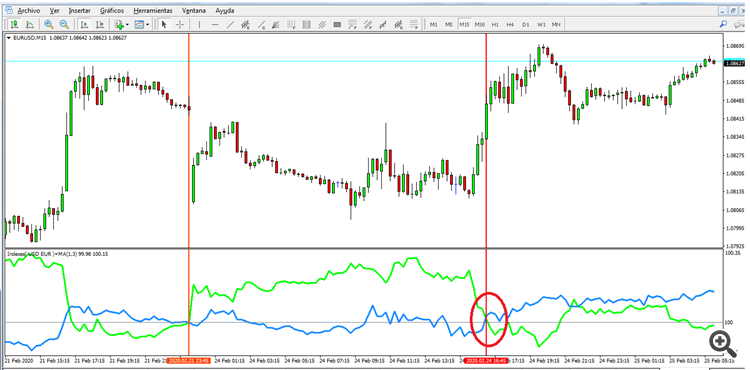Select the vertical line drawing tool

coord(199,24)
